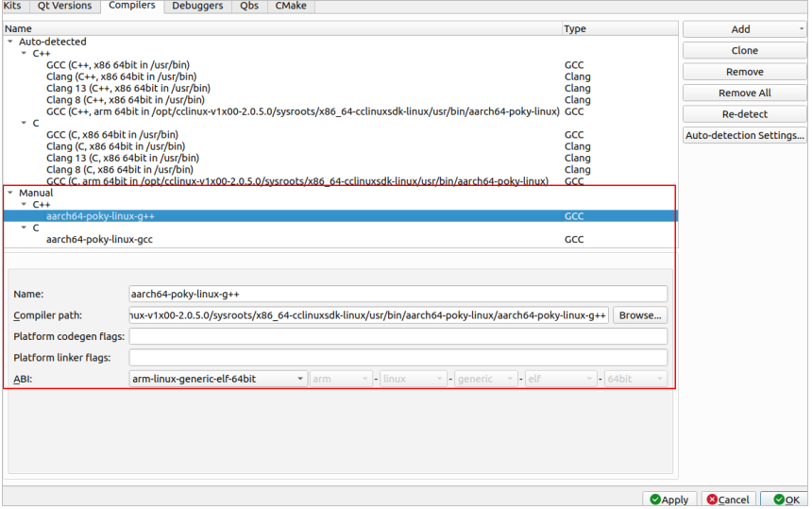Image resolution: width=812 pixels, height=509 pixels.
Task: Open the Qt Versions tab
Action: tap(64, 6)
